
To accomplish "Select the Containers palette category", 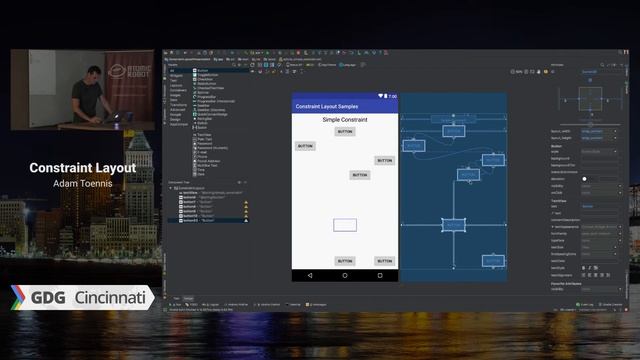I will 178,90.
